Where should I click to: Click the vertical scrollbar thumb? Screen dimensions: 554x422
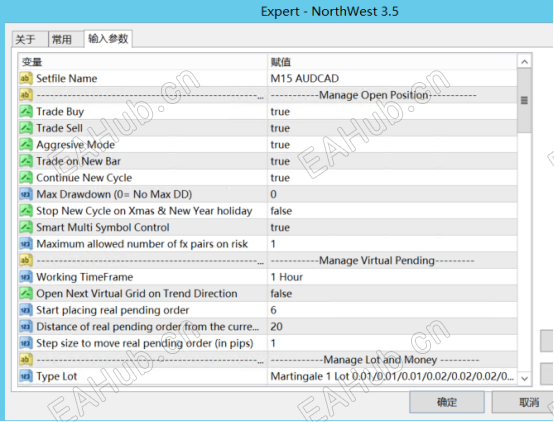524,100
